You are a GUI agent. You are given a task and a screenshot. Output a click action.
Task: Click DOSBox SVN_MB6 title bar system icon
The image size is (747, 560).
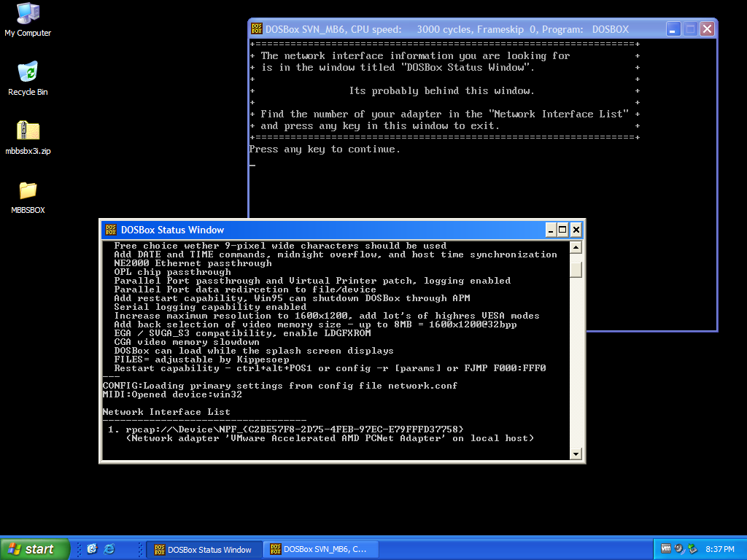[257, 29]
